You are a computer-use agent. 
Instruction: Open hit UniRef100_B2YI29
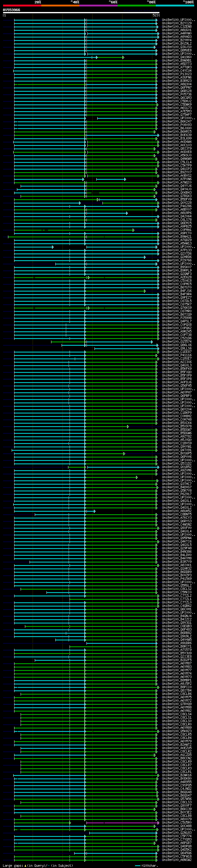click(x=177, y=23)
